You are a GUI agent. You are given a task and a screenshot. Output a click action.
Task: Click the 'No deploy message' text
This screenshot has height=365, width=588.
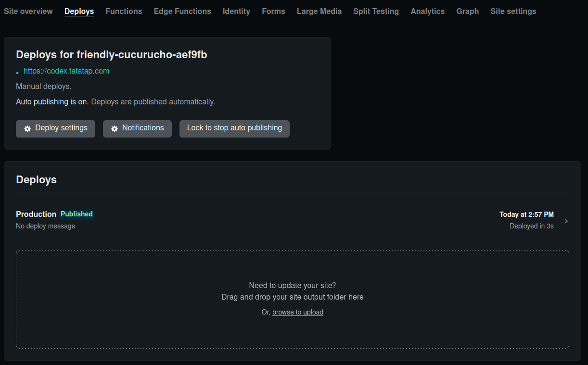[x=45, y=226]
